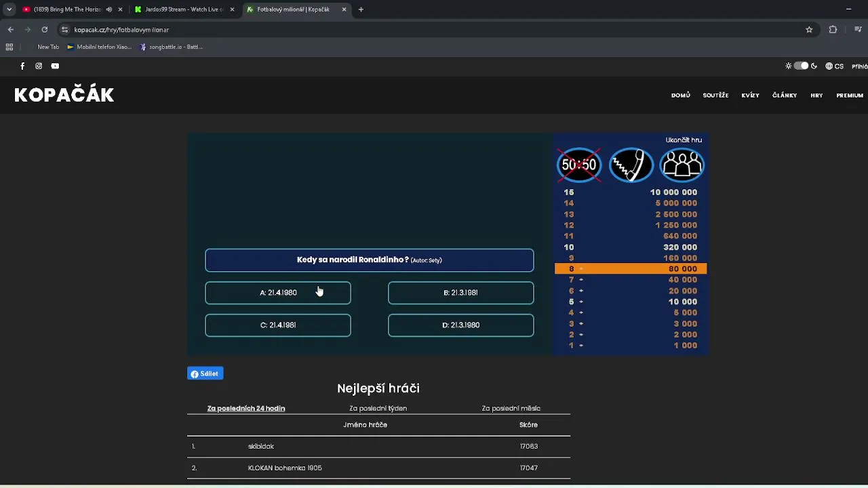Use the ask-the-audience lifeline
Viewport: 868px width, 488px height.
682,165
